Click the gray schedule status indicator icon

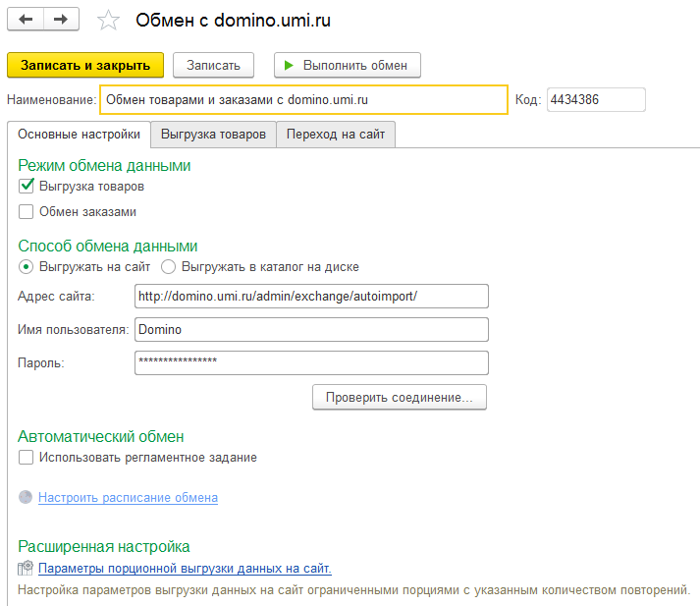click(26, 498)
